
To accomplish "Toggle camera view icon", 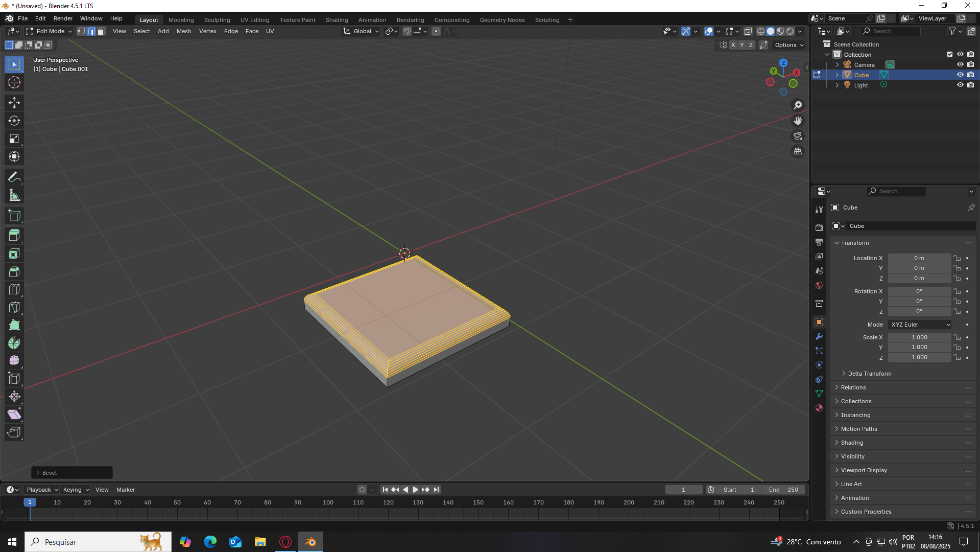I will click(798, 136).
